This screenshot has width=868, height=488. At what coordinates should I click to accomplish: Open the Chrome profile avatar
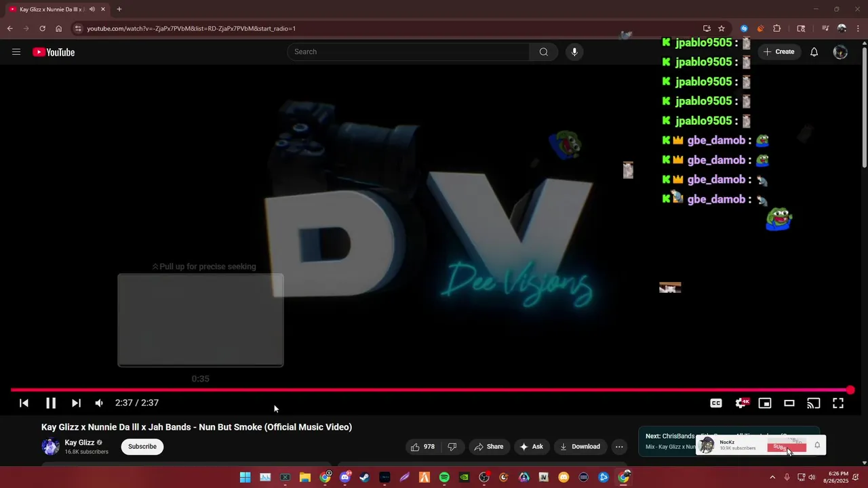(x=842, y=28)
